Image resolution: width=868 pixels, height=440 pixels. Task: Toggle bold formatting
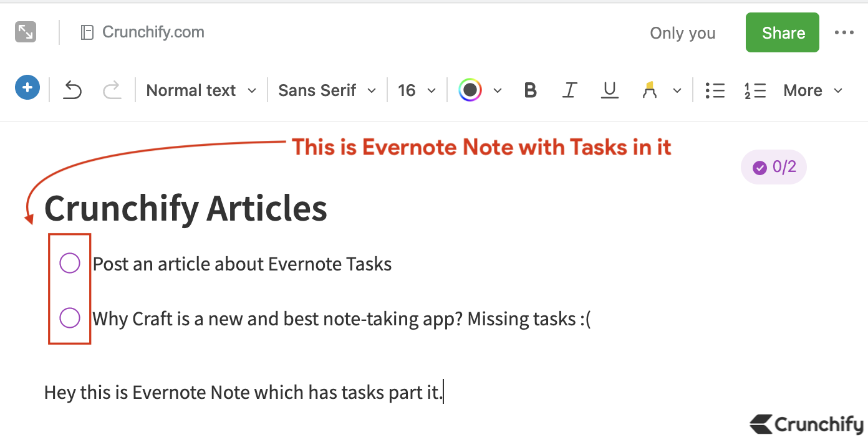(531, 90)
